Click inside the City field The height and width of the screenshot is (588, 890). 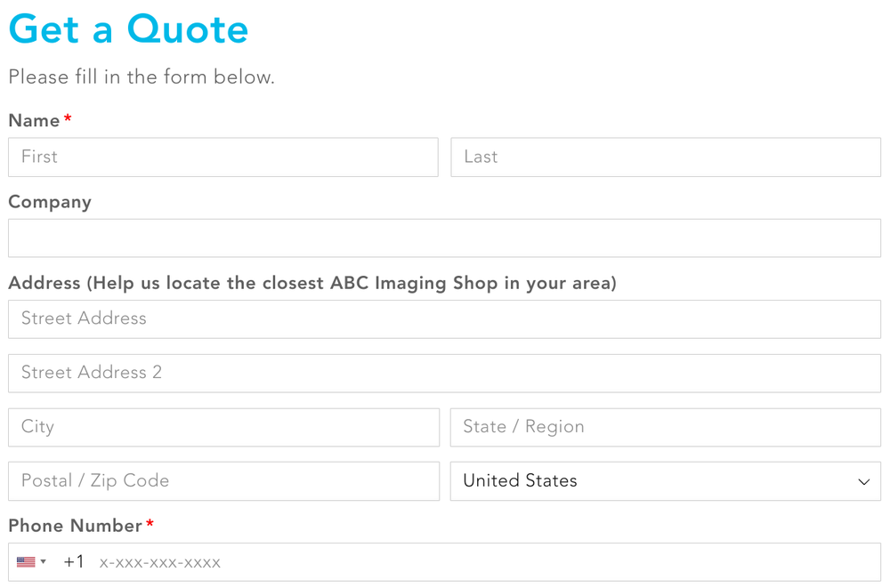pos(223,428)
